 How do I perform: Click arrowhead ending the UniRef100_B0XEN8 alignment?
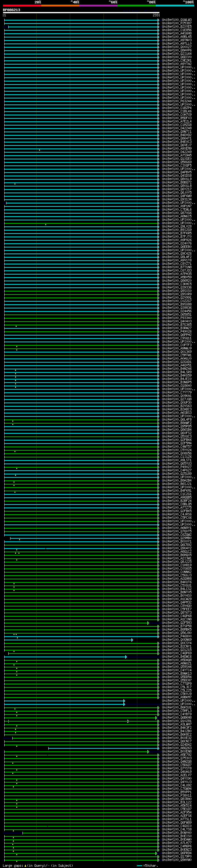coord(148,751)
